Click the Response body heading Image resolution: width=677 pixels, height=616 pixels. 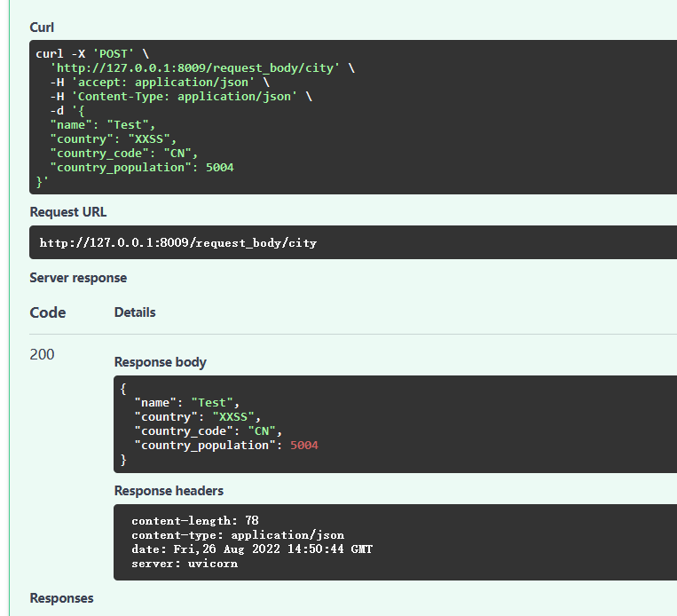pyautogui.click(x=161, y=362)
